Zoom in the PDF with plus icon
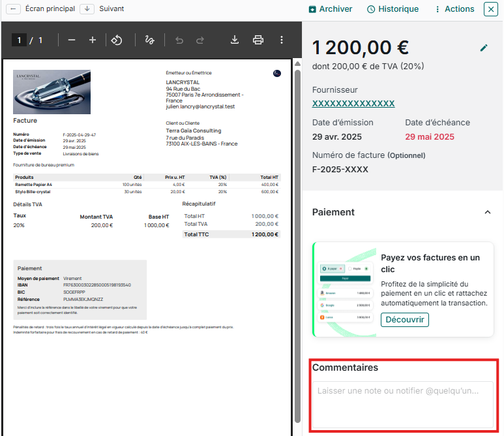The width and height of the screenshot is (504, 436). (93, 40)
